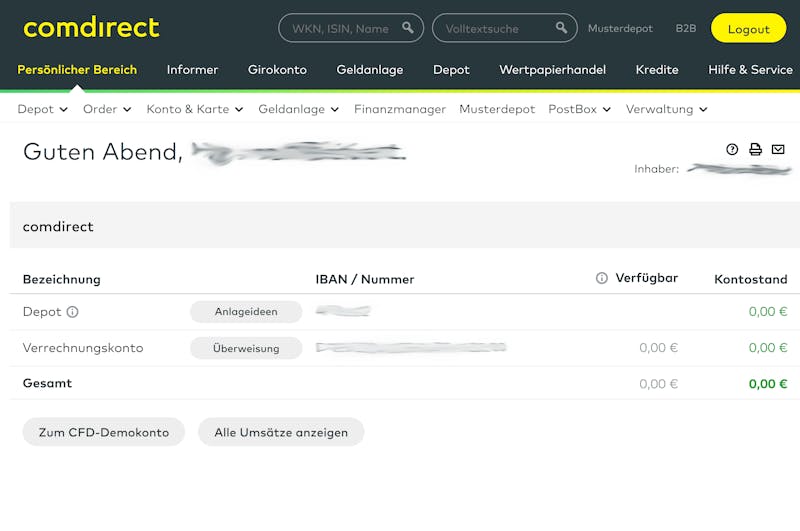Open the Wertpapierhandel main menu
Viewport: 800px width, 531px height.
point(553,70)
